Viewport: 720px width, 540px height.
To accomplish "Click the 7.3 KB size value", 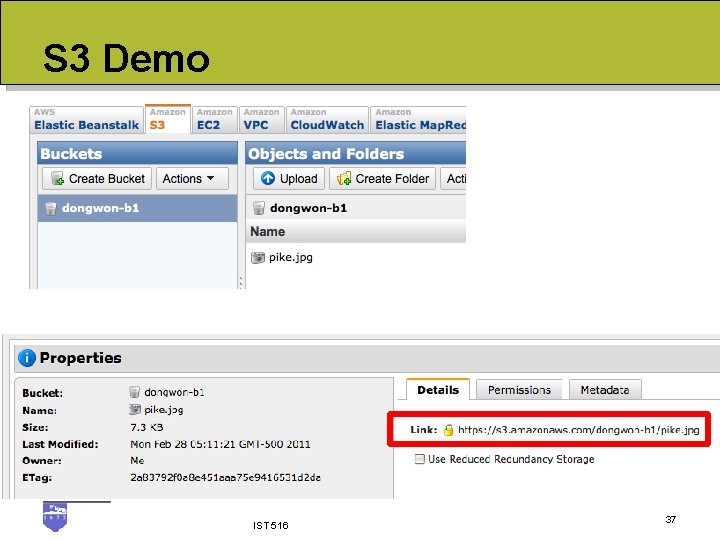I will click(x=146, y=427).
